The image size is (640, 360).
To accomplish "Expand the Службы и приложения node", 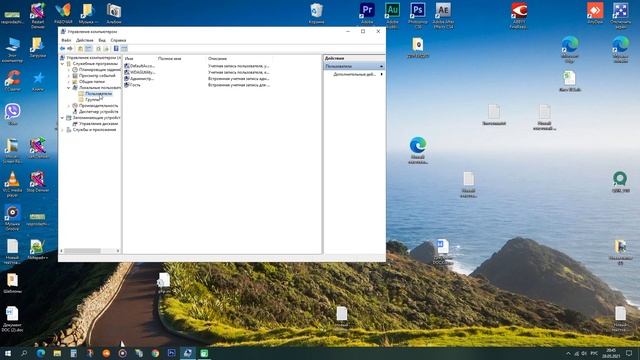I will click(62, 130).
